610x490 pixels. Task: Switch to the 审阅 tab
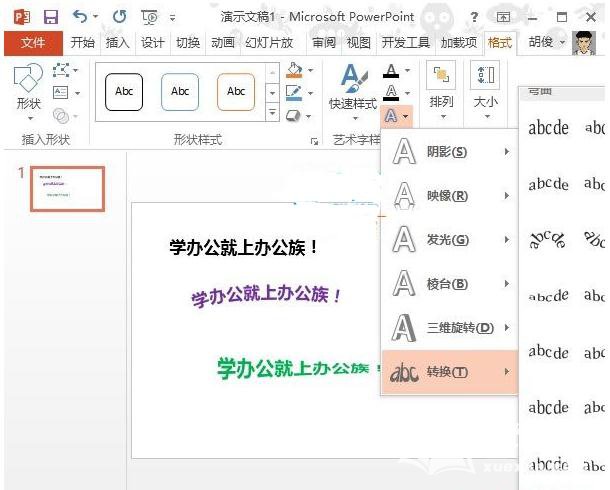324,42
